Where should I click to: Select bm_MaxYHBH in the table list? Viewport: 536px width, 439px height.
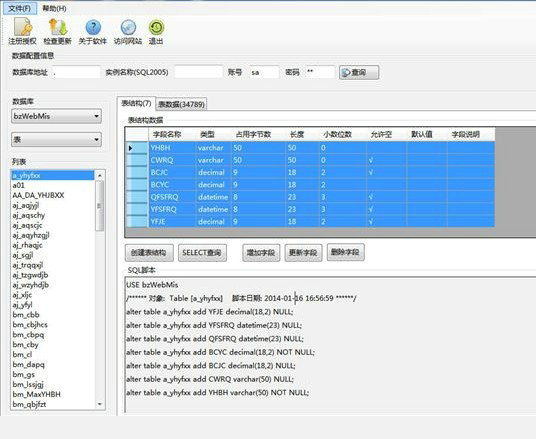click(x=53, y=394)
